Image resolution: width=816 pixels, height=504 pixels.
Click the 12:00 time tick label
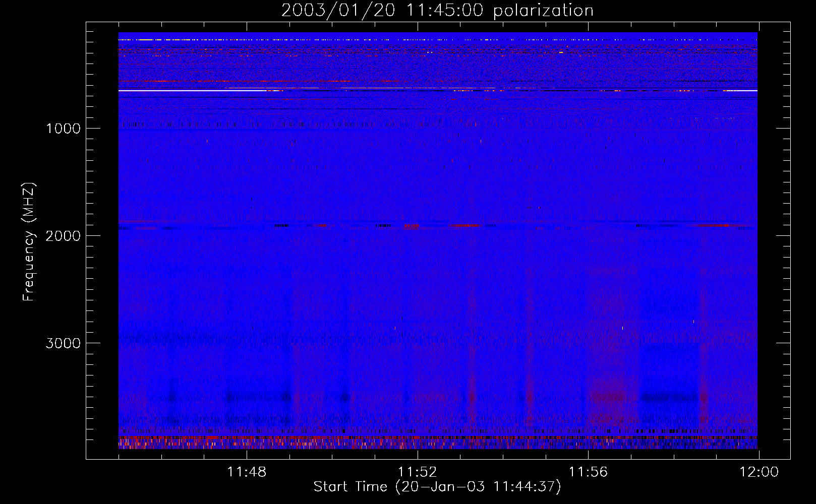click(759, 472)
